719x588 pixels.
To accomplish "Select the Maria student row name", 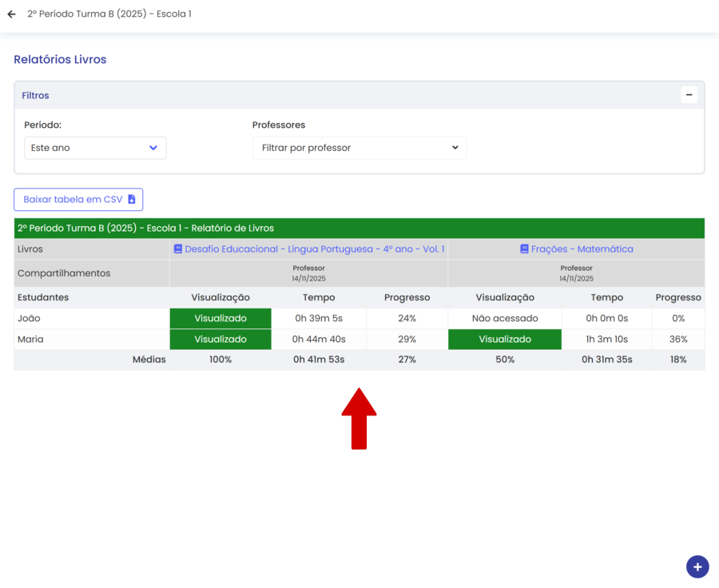I will tap(30, 340).
